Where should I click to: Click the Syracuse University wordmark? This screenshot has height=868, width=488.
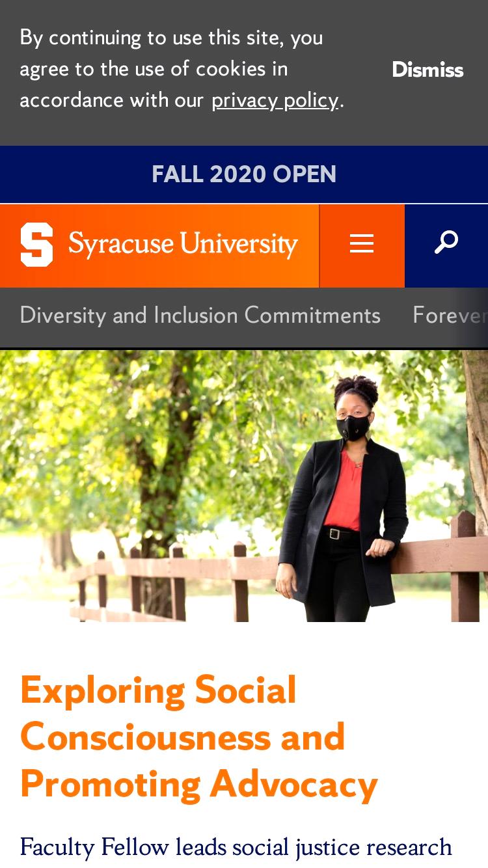coord(183,244)
